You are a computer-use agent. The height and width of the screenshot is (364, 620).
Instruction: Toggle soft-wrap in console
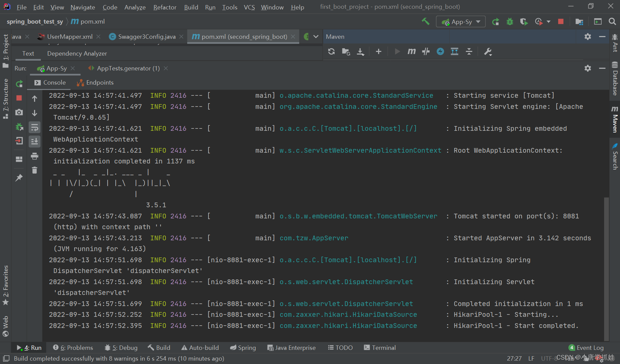coord(34,127)
